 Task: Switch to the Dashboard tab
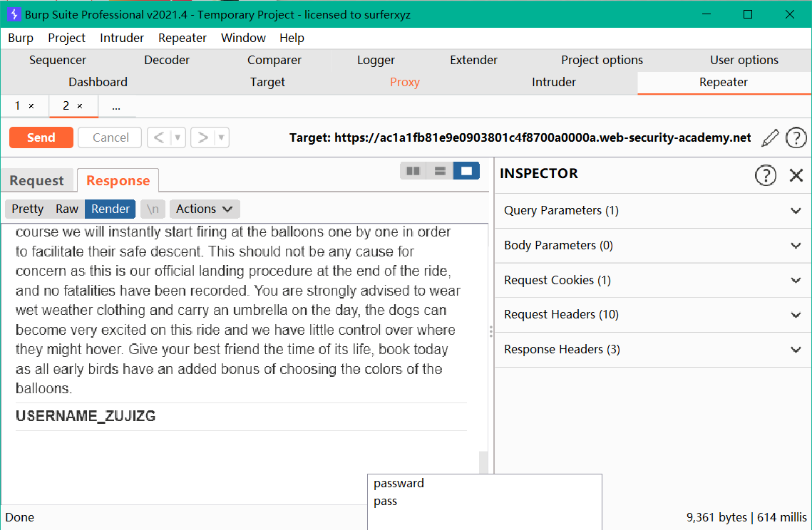pos(98,83)
